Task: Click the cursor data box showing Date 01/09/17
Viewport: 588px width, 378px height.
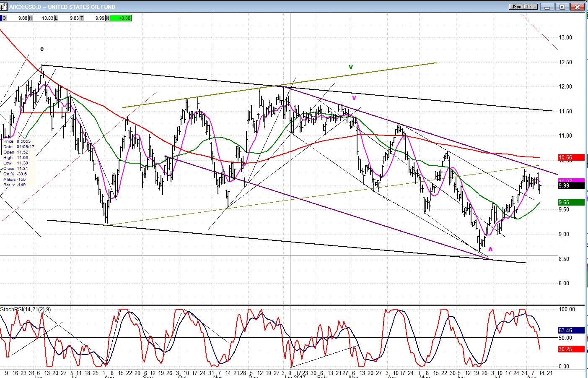Action: pos(19,163)
